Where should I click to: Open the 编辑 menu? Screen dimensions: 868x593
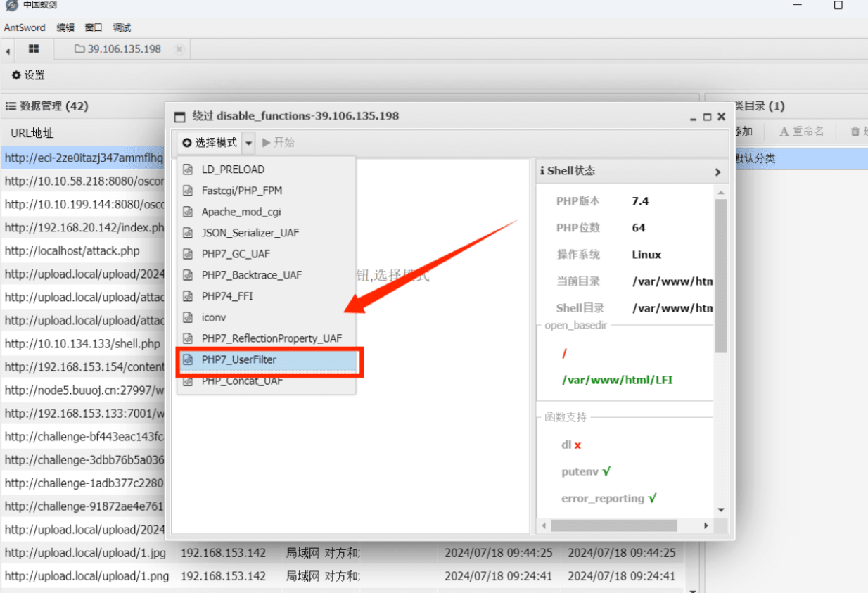pyautogui.click(x=65, y=27)
